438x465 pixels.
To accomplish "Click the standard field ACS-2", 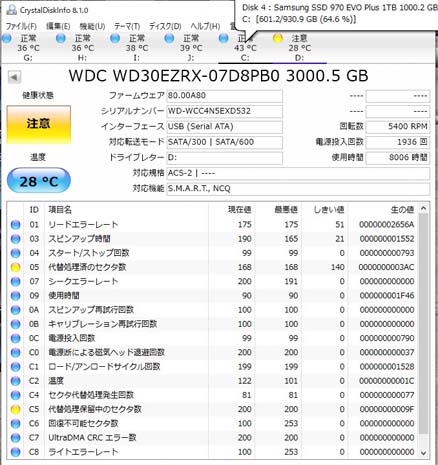I will coord(298,173).
